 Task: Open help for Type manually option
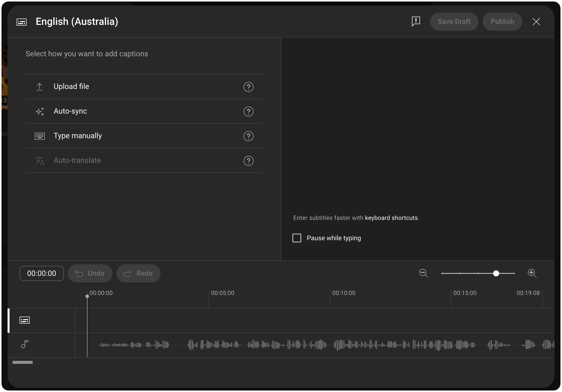[x=248, y=136]
